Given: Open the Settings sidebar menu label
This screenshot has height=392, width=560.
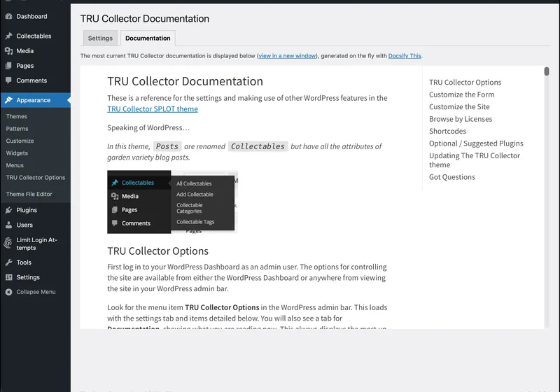Looking at the screenshot, I should click(28, 277).
